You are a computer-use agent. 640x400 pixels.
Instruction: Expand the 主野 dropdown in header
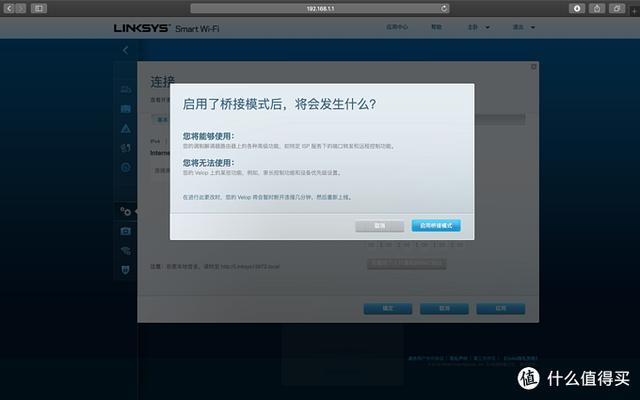pos(475,29)
